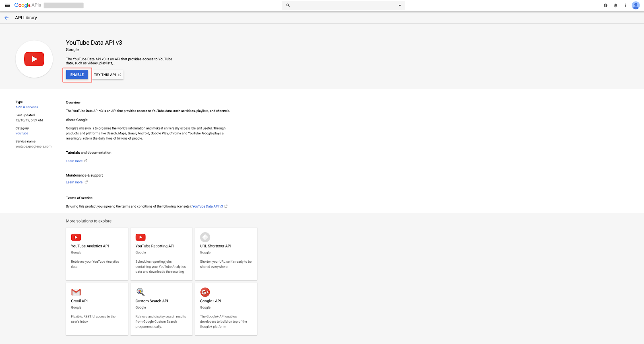Click the YouTube Analytics API card icon
644x344 pixels.
[76, 237]
